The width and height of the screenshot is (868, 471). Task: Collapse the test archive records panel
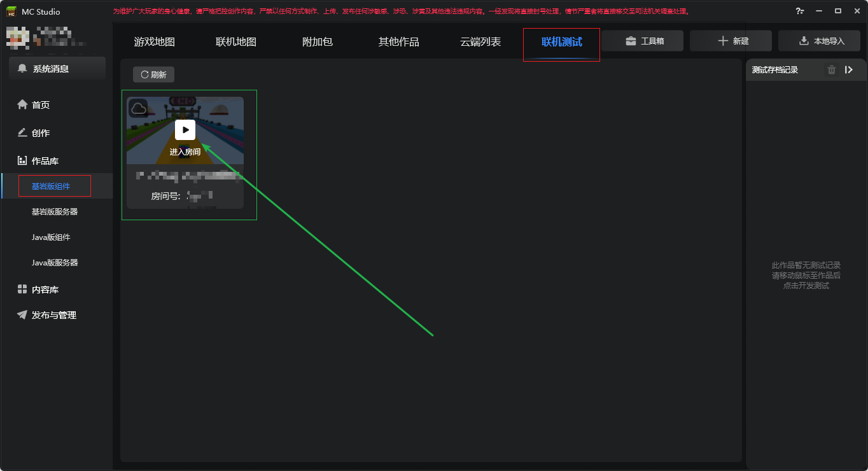coord(849,70)
